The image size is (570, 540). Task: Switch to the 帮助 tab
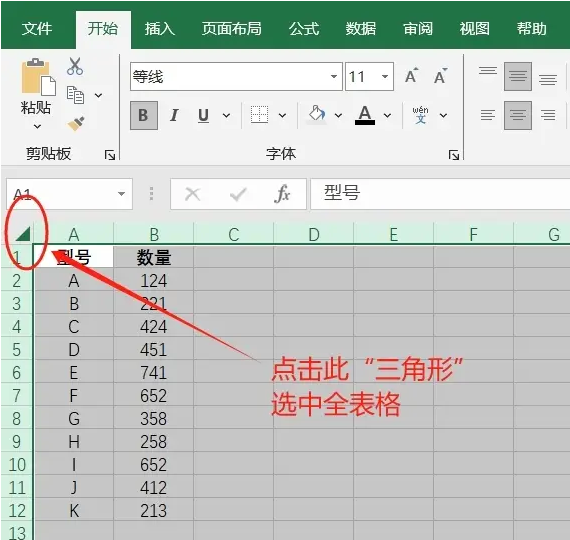click(x=532, y=28)
